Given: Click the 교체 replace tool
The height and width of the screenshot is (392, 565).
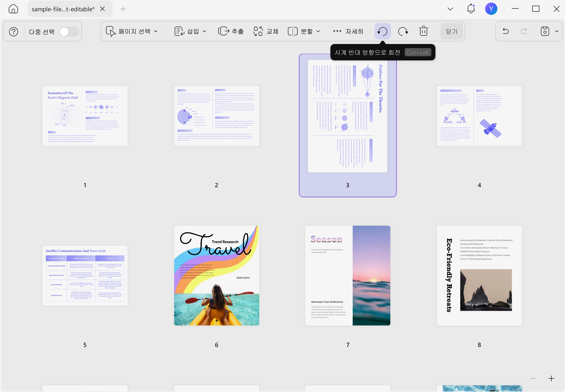Looking at the screenshot, I should point(266,31).
